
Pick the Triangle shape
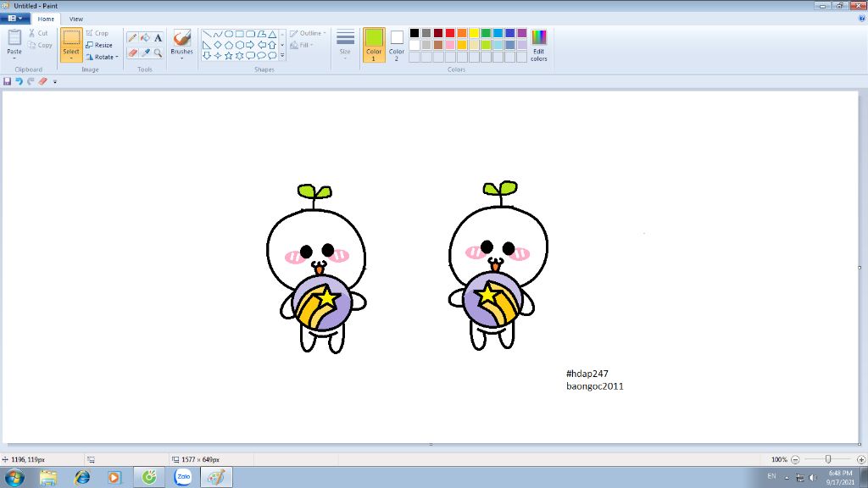click(272, 34)
